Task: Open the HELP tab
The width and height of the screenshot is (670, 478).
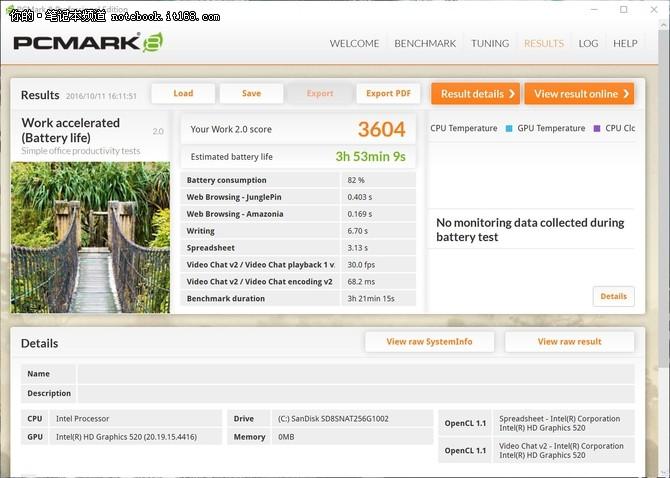Action: [x=625, y=44]
